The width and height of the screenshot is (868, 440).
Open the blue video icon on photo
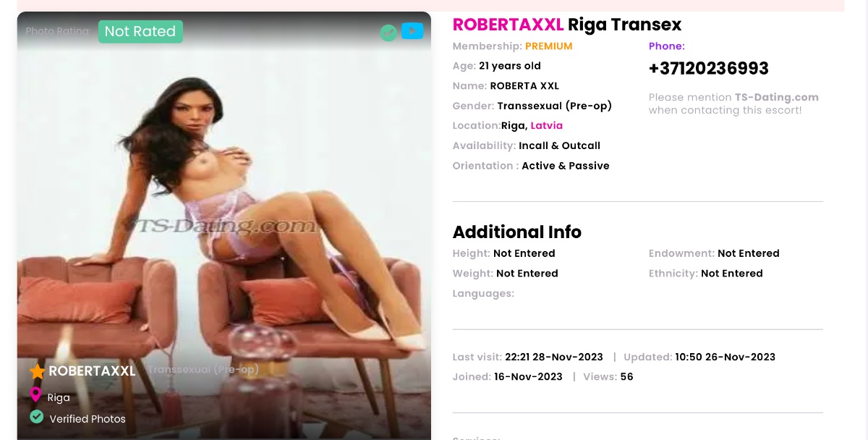(412, 31)
